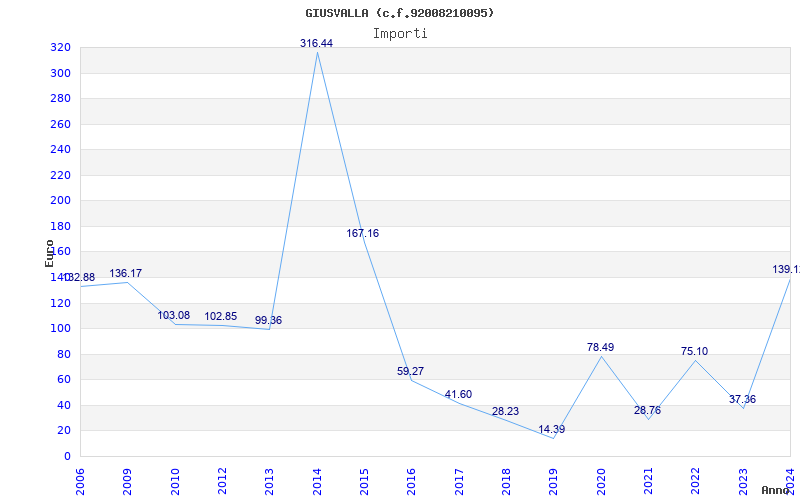Click the x-axis year 2006
Viewport: 800px width, 500px height.
80,481
